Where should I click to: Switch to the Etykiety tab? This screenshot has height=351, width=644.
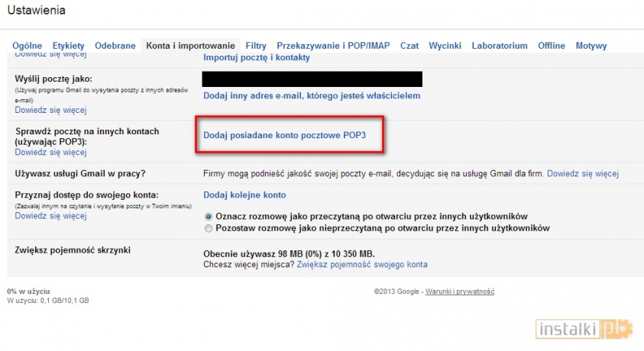(68, 46)
